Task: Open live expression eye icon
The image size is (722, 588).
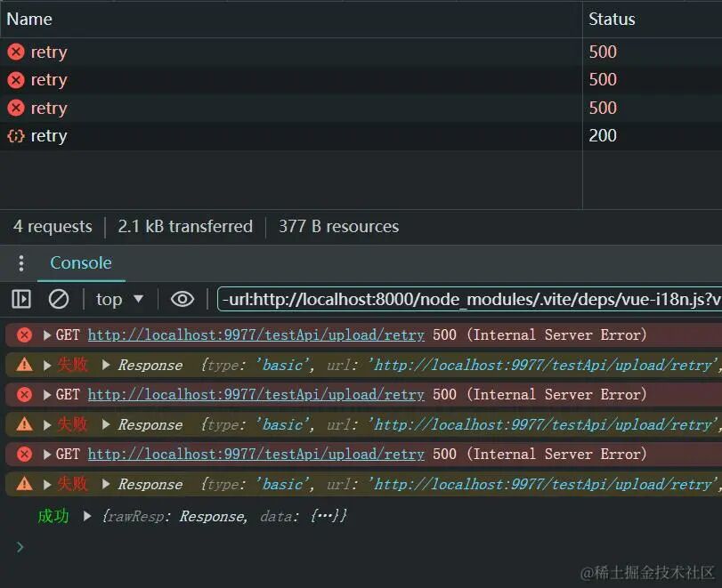Action: (183, 299)
